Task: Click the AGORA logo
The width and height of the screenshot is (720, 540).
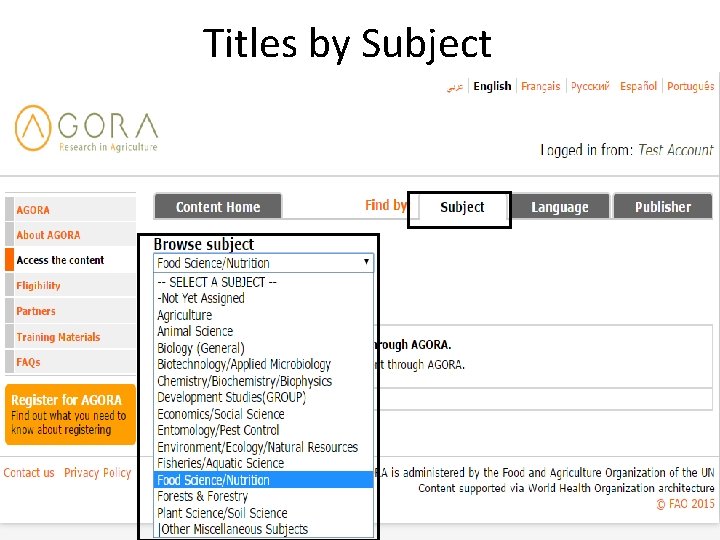Action: 86,128
